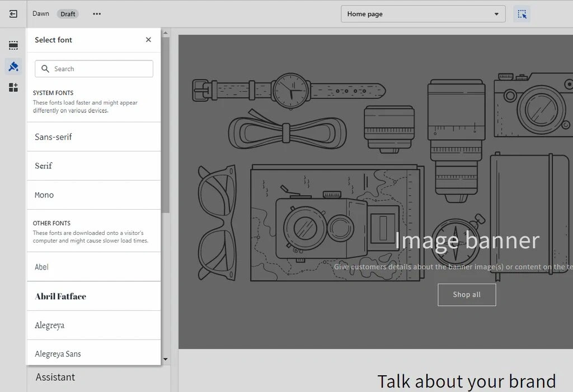
Task: Open the Sections panel icon
Action: [13, 45]
